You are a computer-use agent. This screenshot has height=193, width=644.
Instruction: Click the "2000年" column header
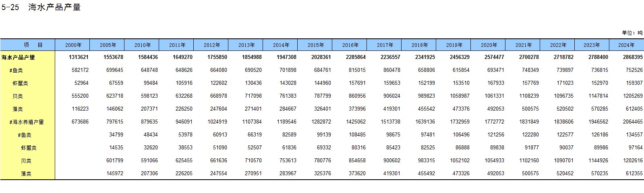pyautogui.click(x=73, y=45)
